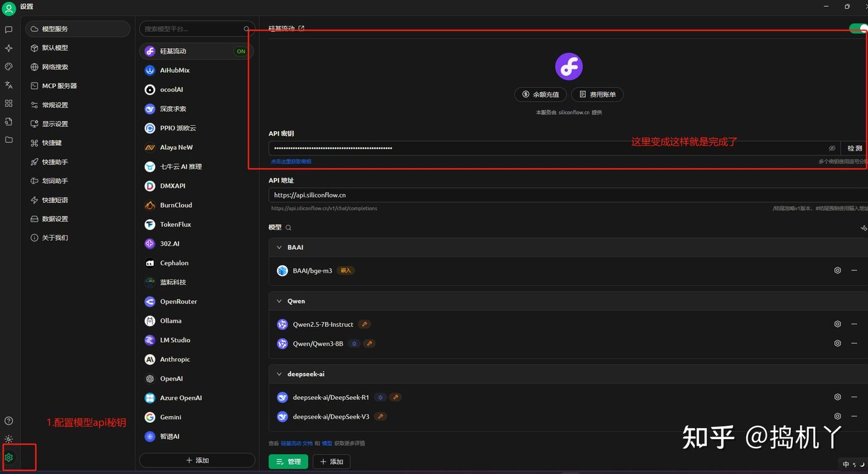Select the 深度求索 provider
The image size is (868, 474).
[x=197, y=109]
